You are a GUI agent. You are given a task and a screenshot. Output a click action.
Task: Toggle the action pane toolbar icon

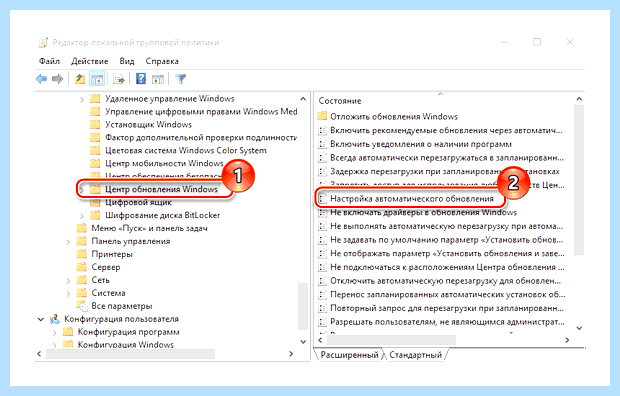click(158, 79)
